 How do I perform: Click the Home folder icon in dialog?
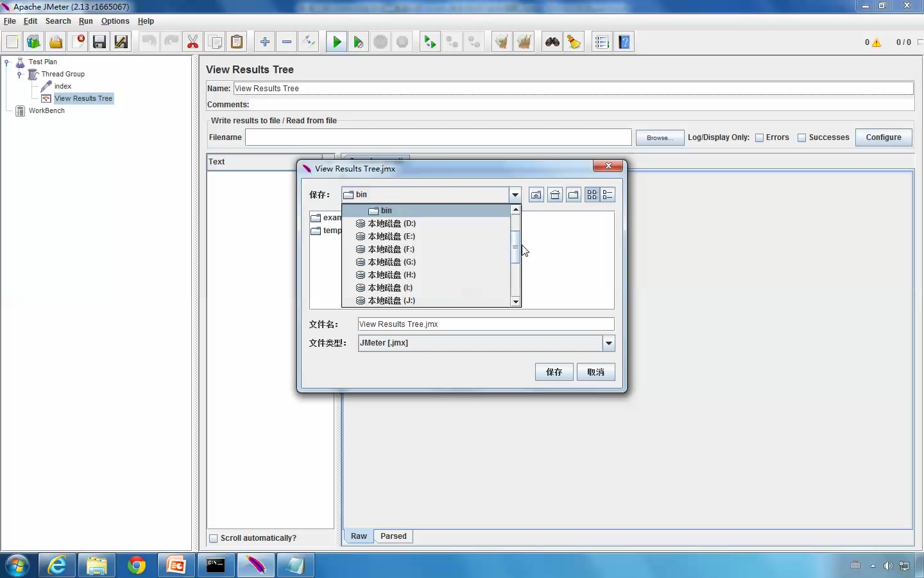[555, 195]
